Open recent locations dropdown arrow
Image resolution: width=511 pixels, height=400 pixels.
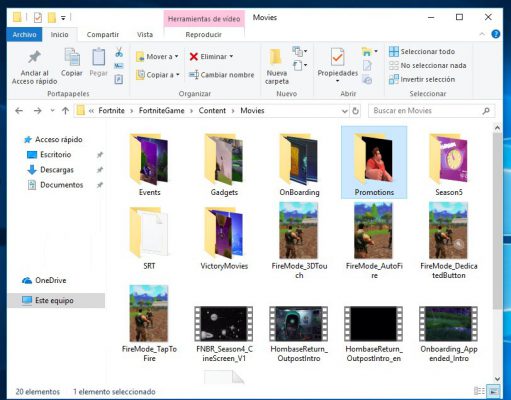(52, 111)
